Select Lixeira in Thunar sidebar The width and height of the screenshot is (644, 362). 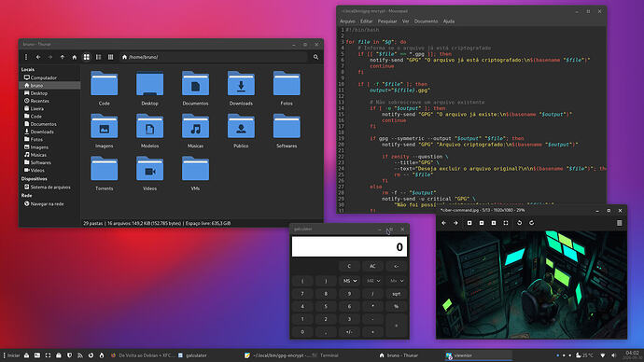tap(37, 109)
